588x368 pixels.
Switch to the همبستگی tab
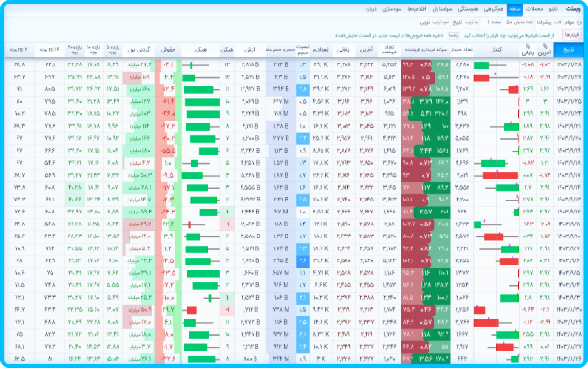[468, 9]
